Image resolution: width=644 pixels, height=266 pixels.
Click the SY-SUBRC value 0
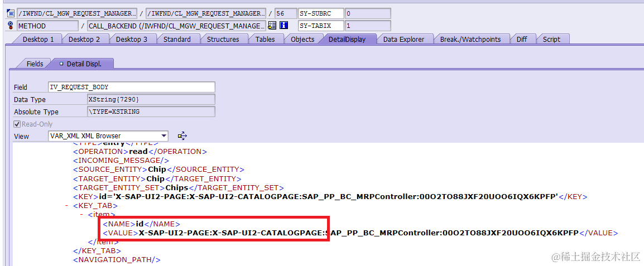click(368, 13)
